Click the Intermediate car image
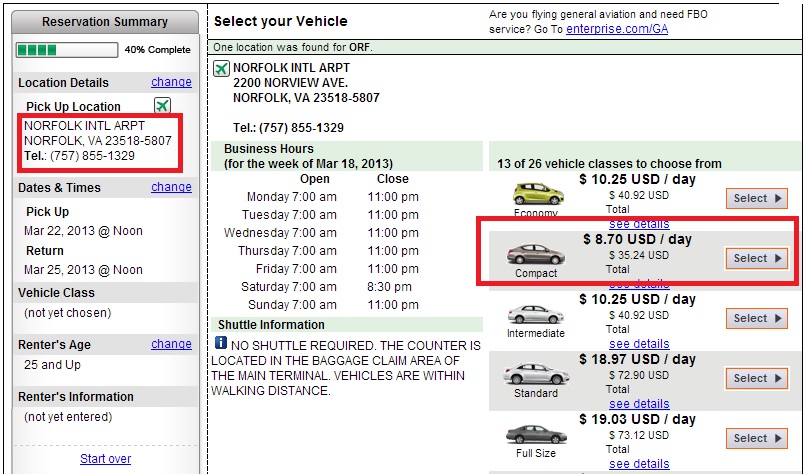This screenshot has height=474, width=806. (x=536, y=314)
